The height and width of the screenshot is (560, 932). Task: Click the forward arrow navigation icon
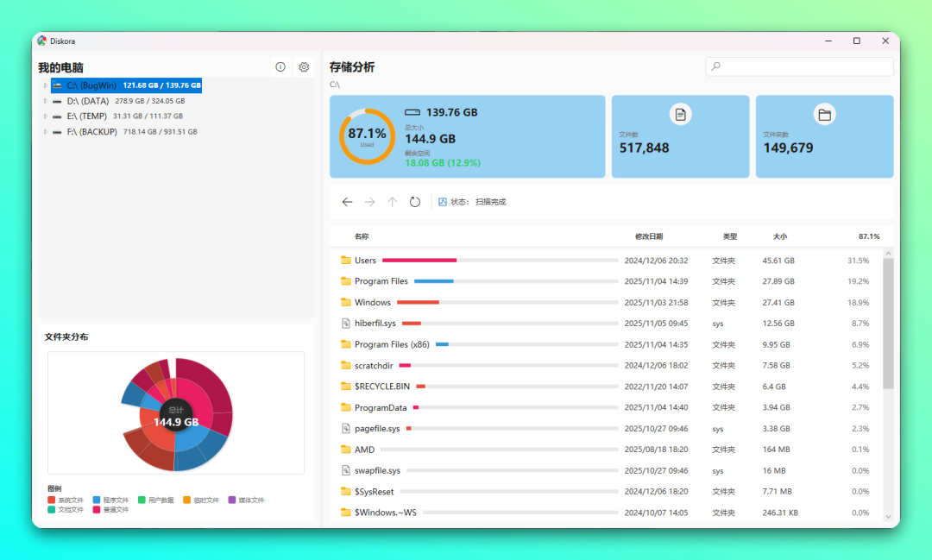tap(370, 202)
